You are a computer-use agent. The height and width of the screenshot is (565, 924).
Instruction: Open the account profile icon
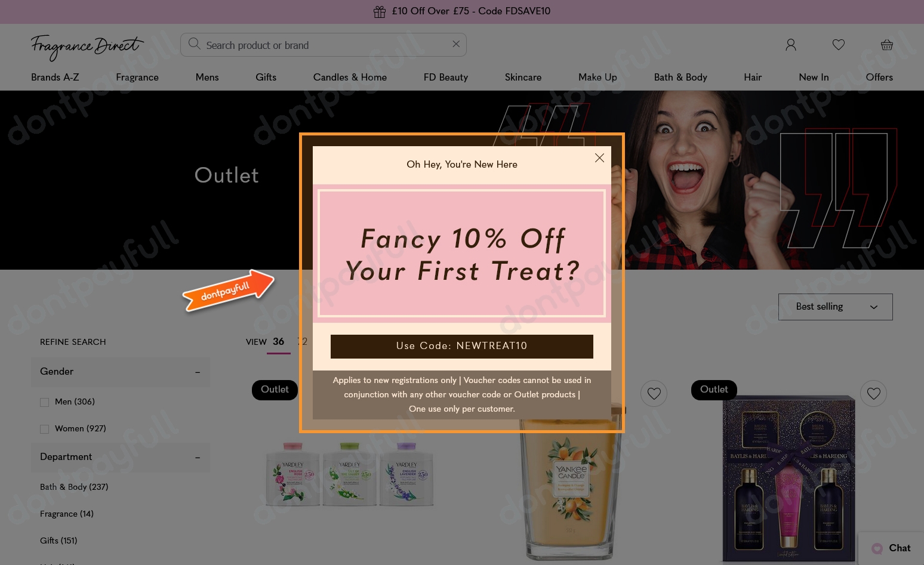791,45
